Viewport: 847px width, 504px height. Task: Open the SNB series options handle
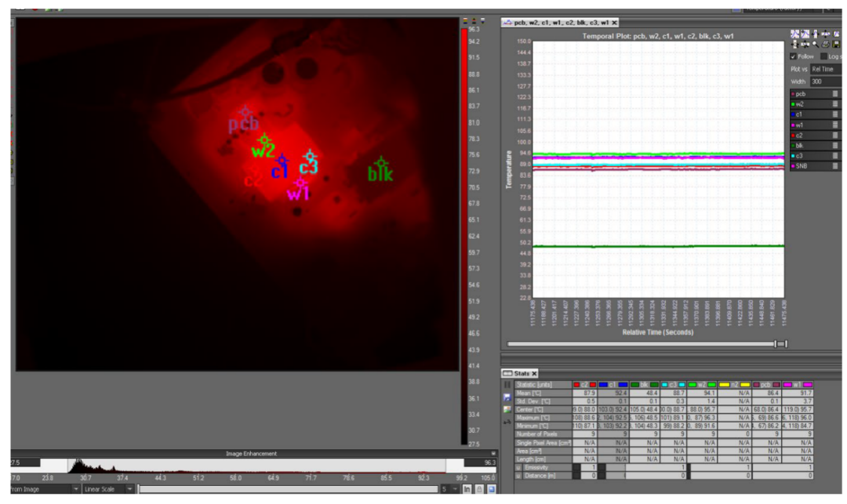click(835, 165)
